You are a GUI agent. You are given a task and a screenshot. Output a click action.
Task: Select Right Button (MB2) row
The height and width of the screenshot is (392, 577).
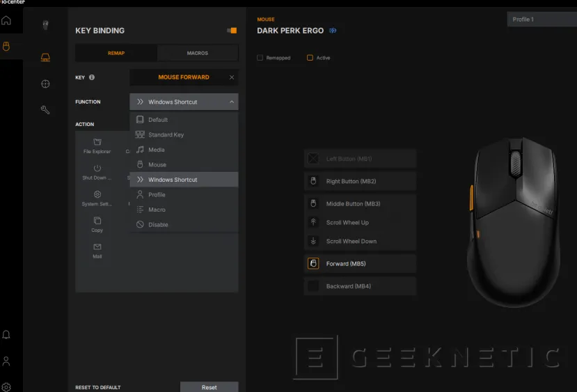click(x=360, y=181)
